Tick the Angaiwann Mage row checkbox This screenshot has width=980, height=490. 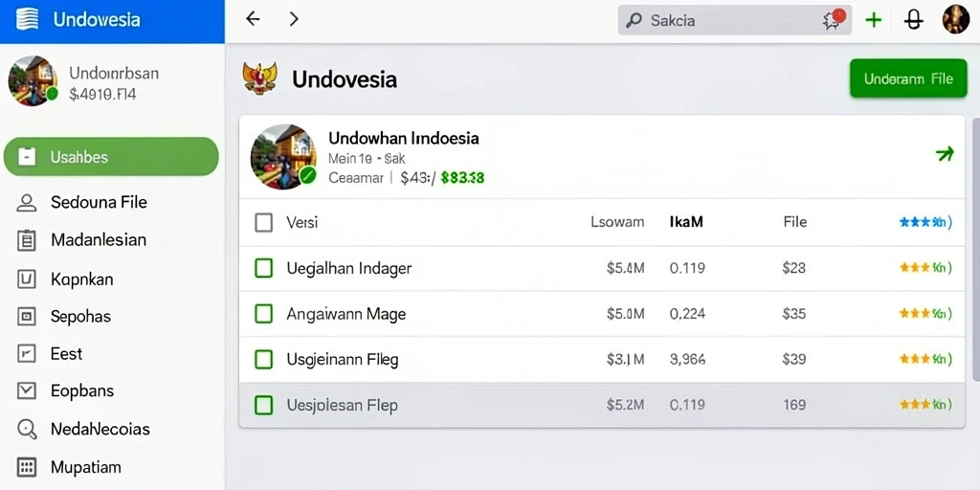pyautogui.click(x=264, y=314)
